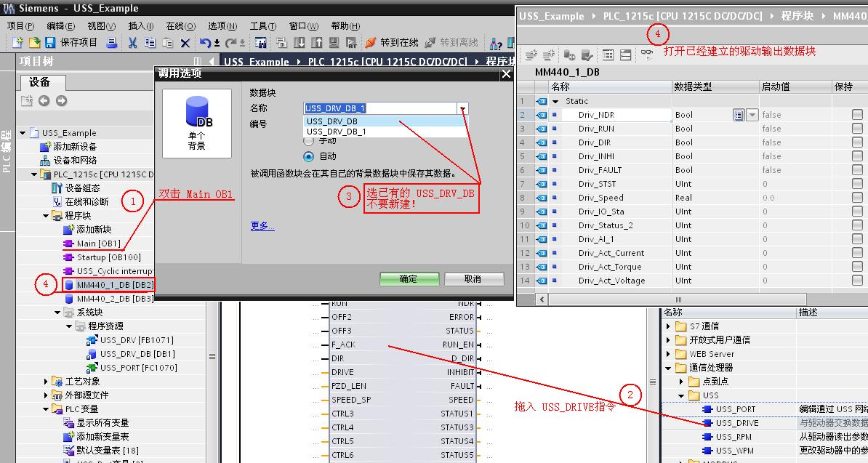The image size is (868, 463).
Task: Toggle retain checkbox for Driv_NDR
Action: click(857, 115)
